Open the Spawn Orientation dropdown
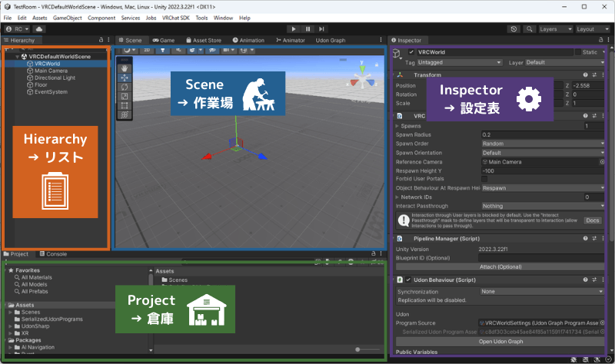Screen dimensions: 615x364 (x=543, y=153)
